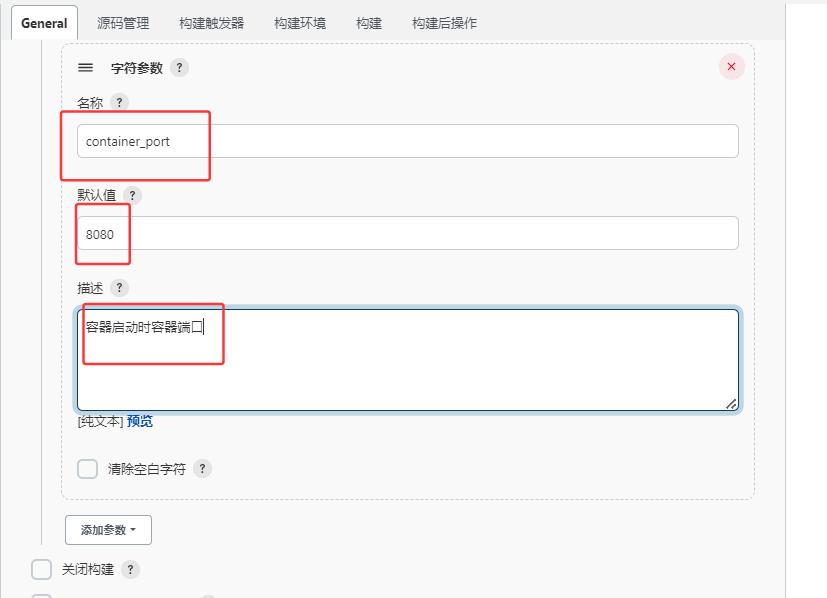Open the 添加参数 dropdown
The height and width of the screenshot is (598, 827).
[108, 530]
